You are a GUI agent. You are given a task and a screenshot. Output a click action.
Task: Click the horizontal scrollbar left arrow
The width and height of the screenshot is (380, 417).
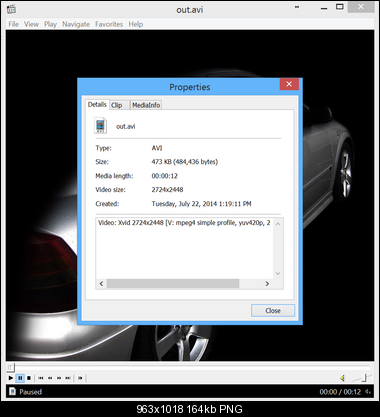click(101, 283)
